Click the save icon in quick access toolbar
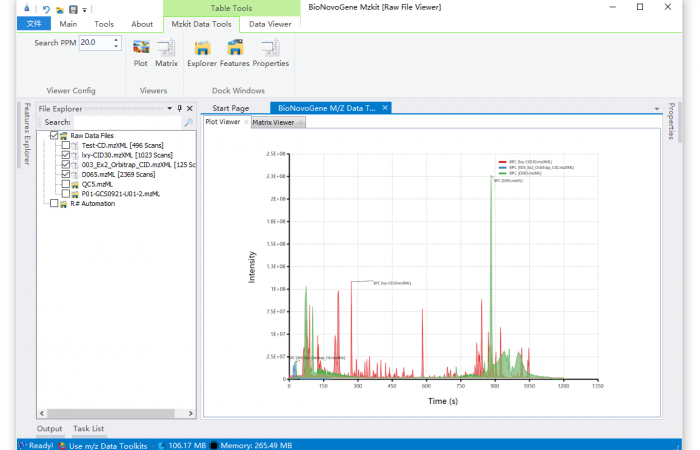 pos(73,9)
